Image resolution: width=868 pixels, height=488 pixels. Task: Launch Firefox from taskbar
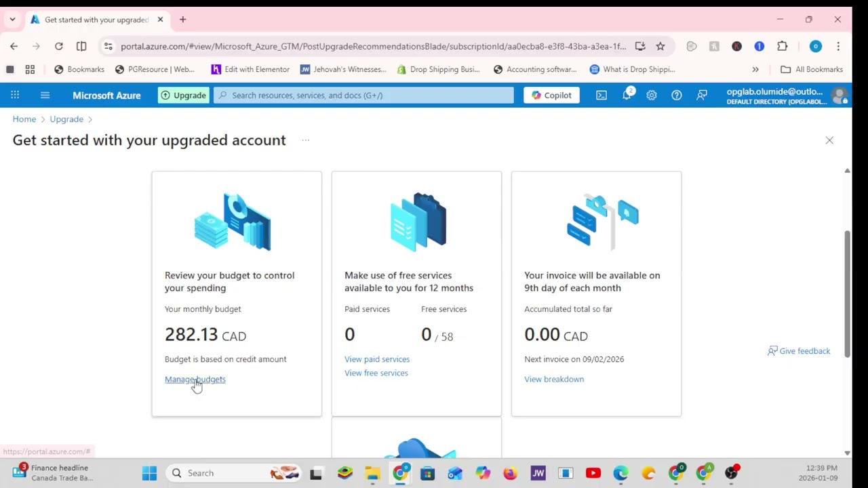[x=510, y=473]
